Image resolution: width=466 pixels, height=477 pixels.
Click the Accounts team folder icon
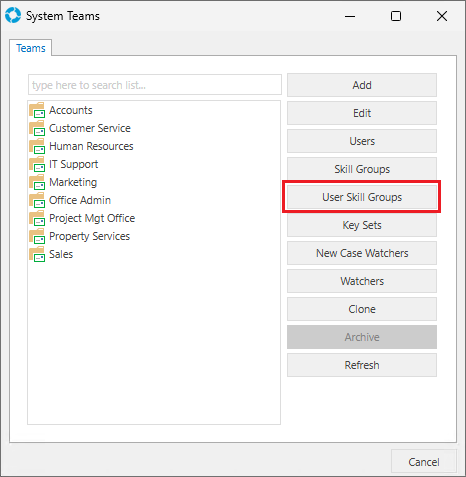point(37,110)
